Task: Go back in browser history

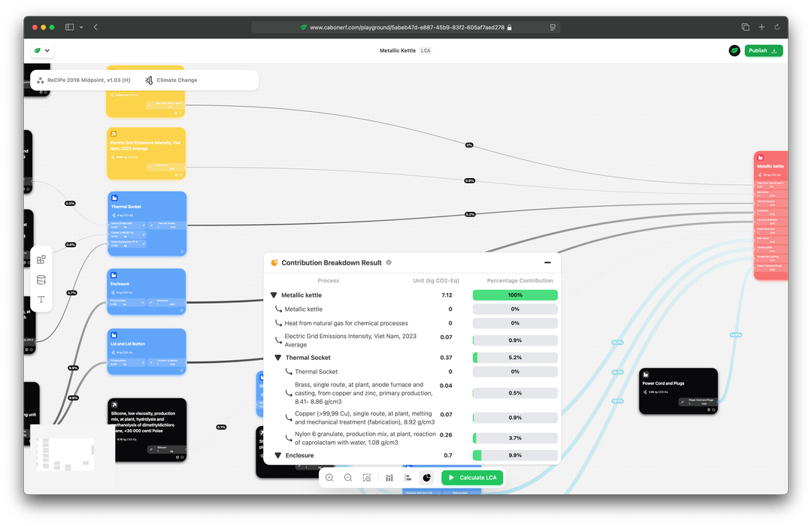Action: [95, 27]
